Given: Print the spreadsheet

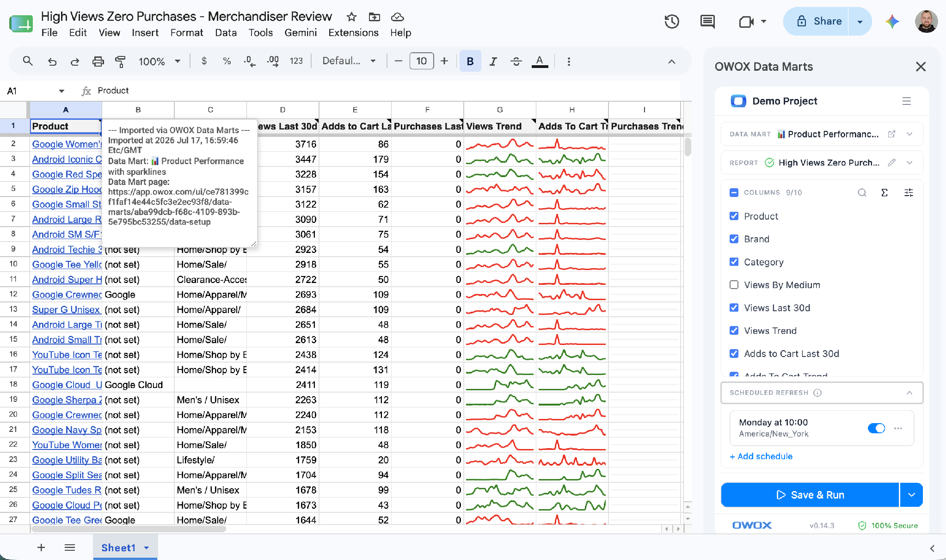Looking at the screenshot, I should pos(98,61).
